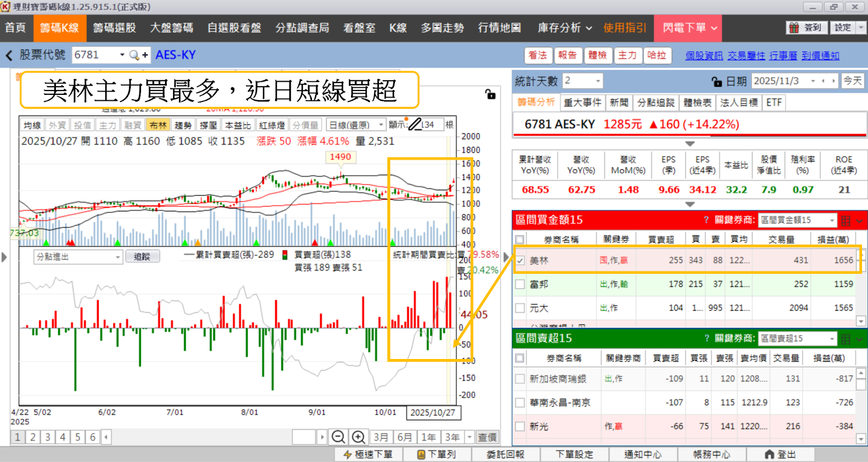Screen dimensions: 868x462
Task: Check the 富邦 broker checkbox
Action: pyautogui.click(x=520, y=284)
